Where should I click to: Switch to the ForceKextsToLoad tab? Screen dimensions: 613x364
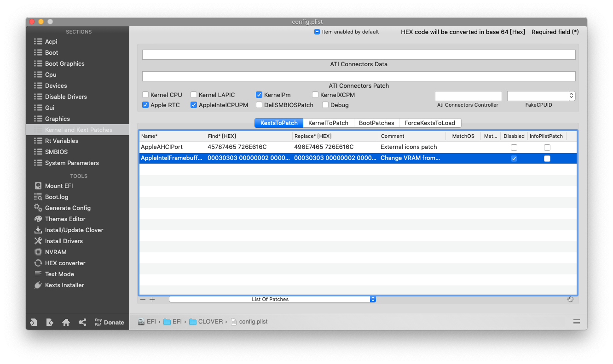(429, 123)
